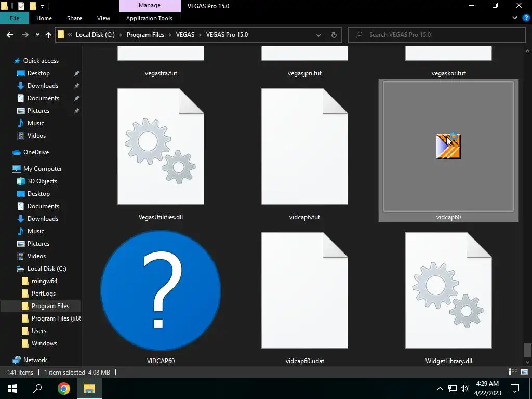Click the vegasjpn.tut file name
This screenshot has height=399, width=532.
[304, 73]
